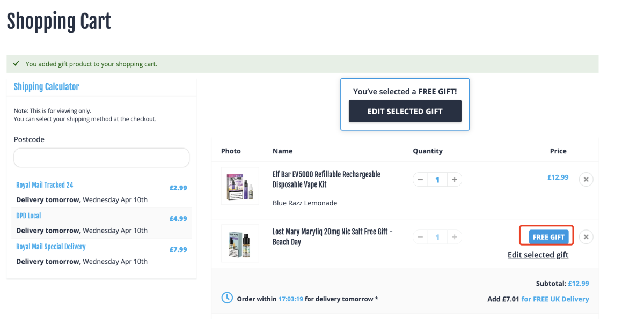Remove Elf Bar EV5000 from cart

pos(586,180)
